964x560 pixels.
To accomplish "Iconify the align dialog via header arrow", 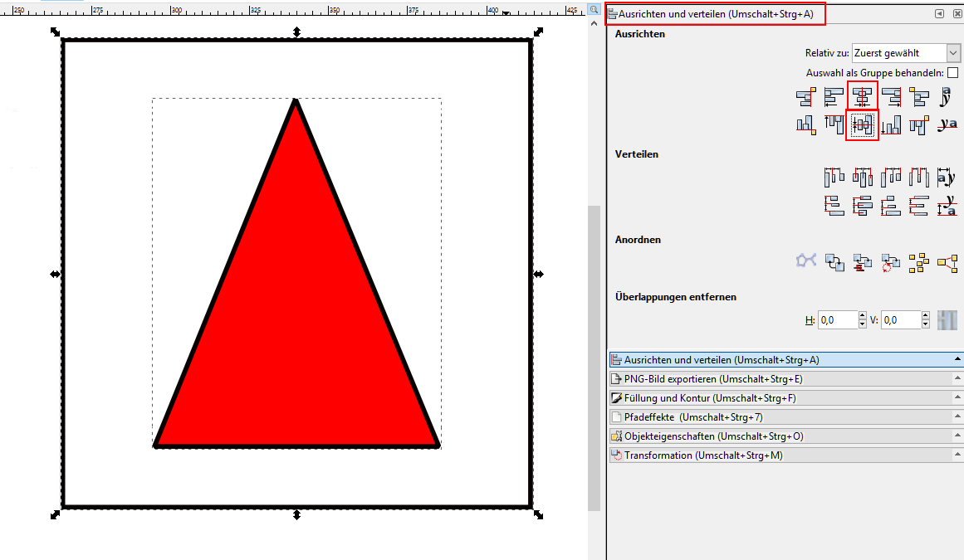I will click(x=939, y=13).
